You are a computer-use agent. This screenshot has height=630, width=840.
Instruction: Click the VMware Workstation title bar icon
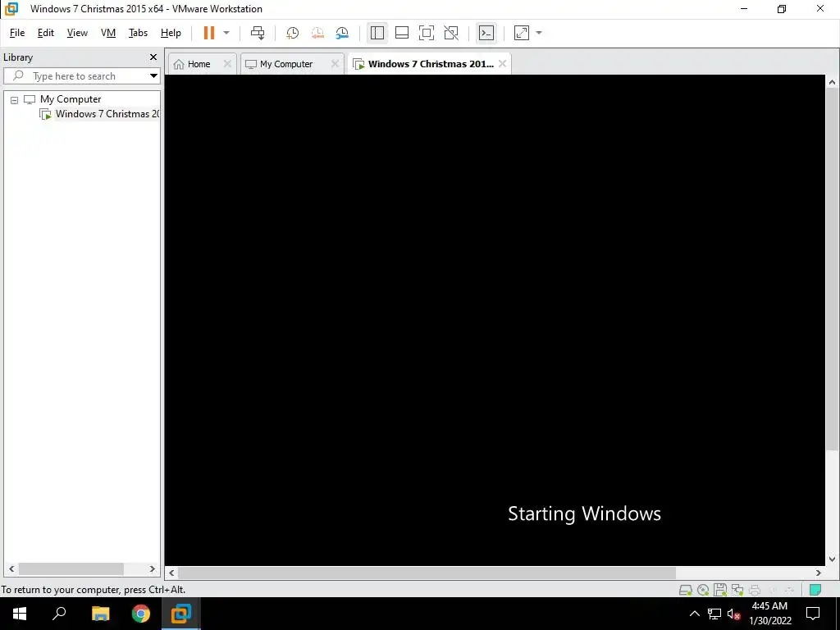point(11,9)
